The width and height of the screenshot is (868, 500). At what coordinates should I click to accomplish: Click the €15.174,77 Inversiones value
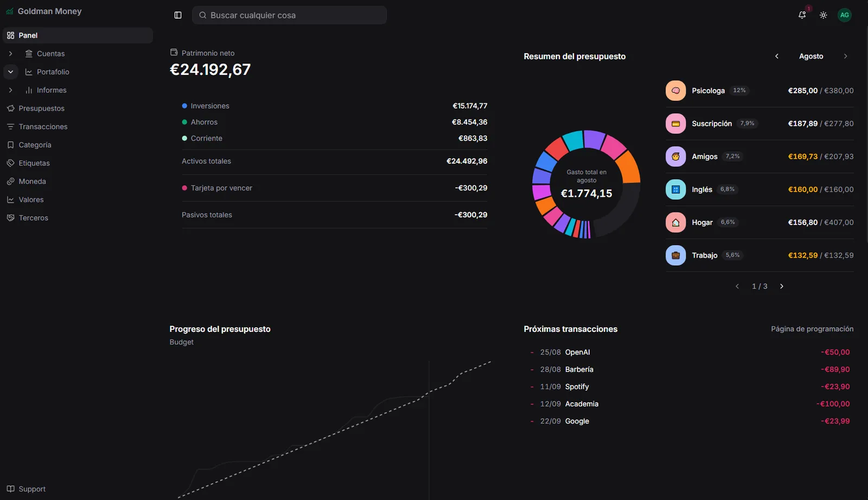click(x=470, y=106)
